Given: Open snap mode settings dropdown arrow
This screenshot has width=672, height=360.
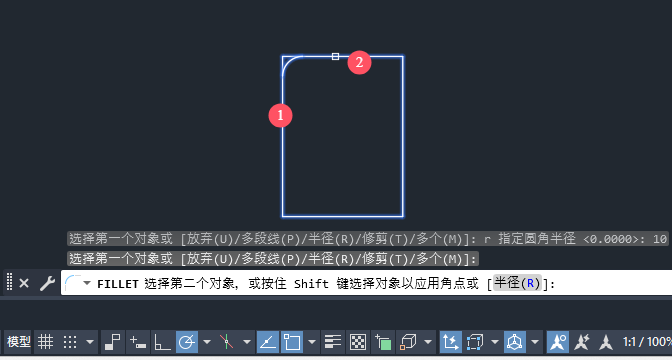Looking at the screenshot, I should (x=90, y=342).
